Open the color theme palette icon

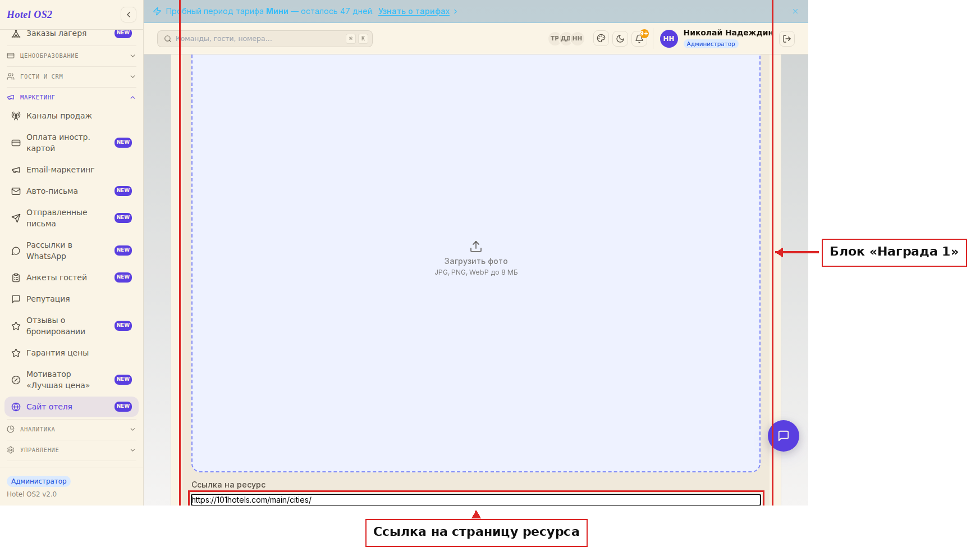pyautogui.click(x=601, y=39)
